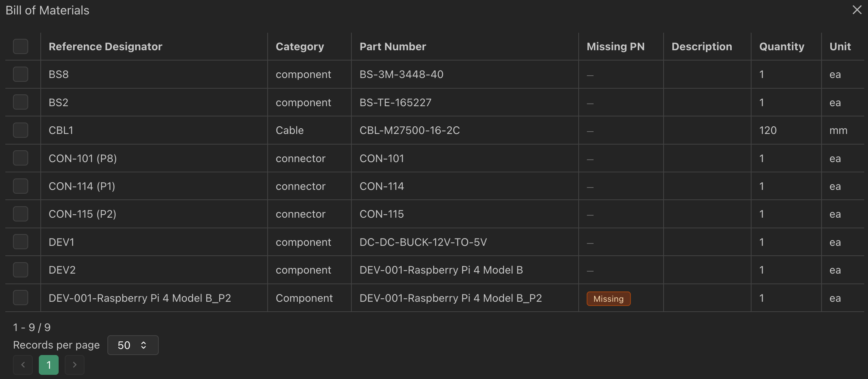868x379 pixels.
Task: Select page 1 in pagination
Action: [x=49, y=365]
